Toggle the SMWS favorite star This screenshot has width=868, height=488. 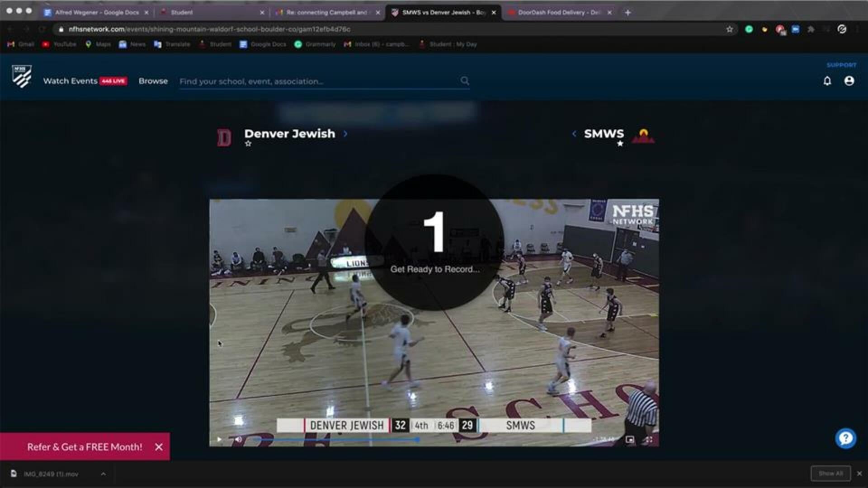pos(620,144)
